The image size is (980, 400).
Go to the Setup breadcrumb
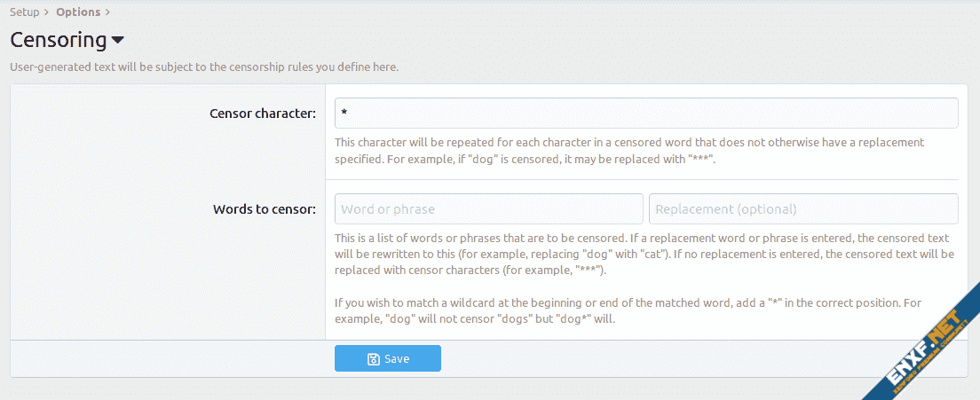coord(24,12)
